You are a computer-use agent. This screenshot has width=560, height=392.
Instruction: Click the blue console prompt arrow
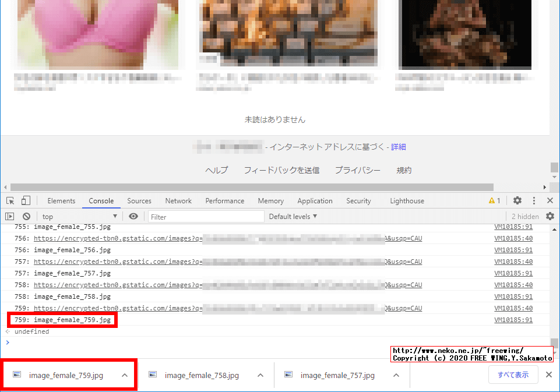coord(6,342)
